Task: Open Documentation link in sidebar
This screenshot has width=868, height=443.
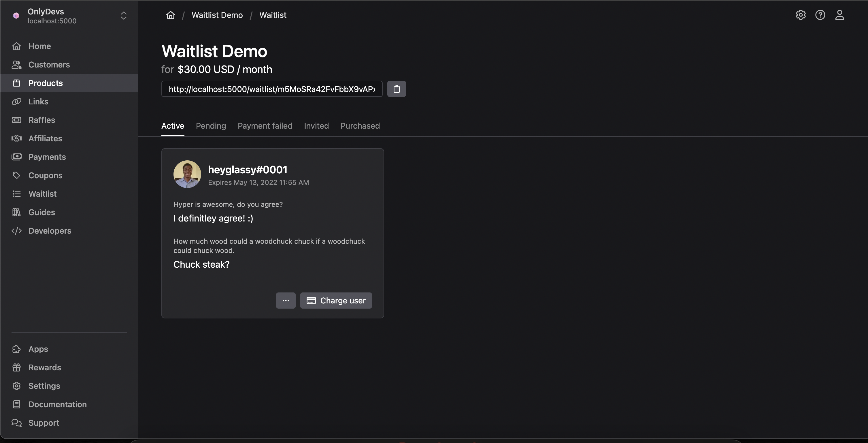Action: pos(57,404)
